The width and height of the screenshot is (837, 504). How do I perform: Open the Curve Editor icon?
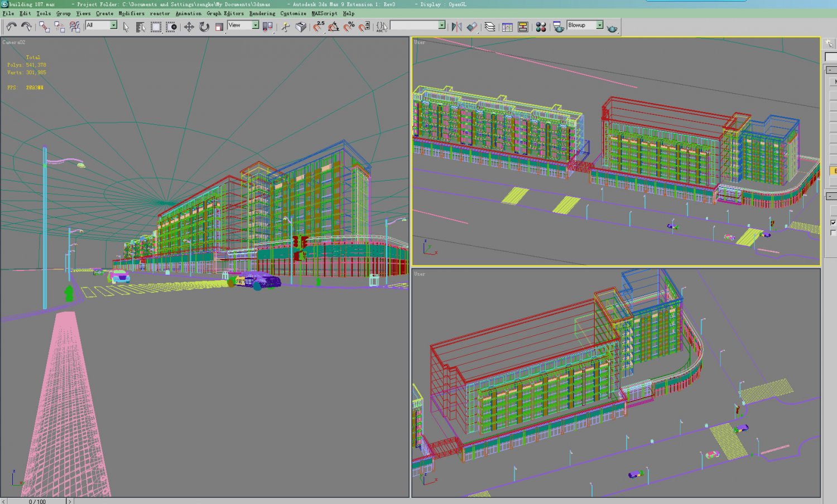tap(508, 27)
